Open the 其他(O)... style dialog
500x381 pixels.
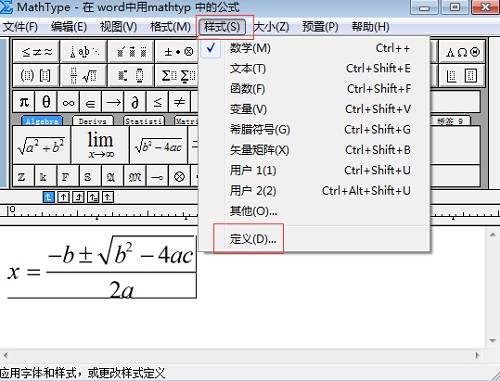pyautogui.click(x=314, y=211)
